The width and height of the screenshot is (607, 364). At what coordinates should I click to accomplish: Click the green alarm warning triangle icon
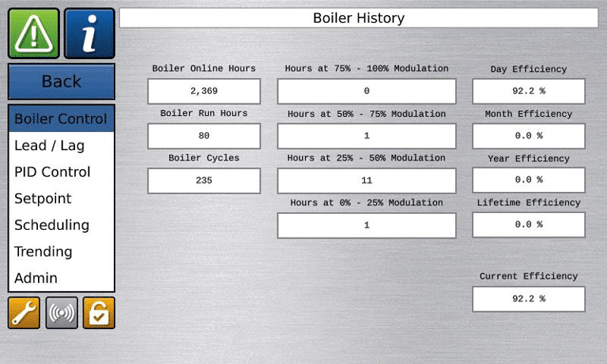click(x=33, y=33)
